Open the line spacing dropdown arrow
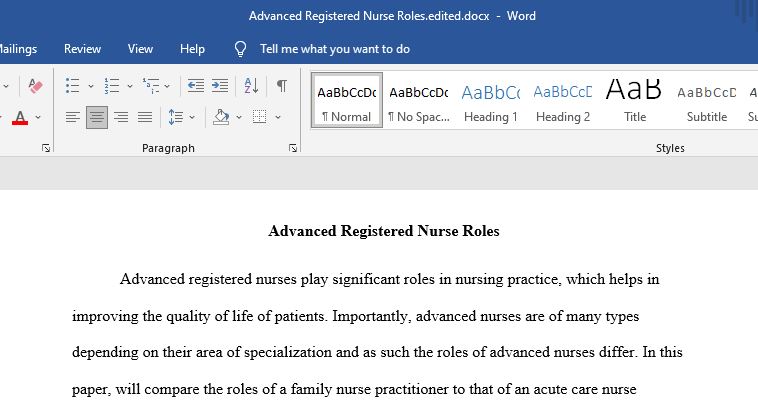 pyautogui.click(x=192, y=117)
